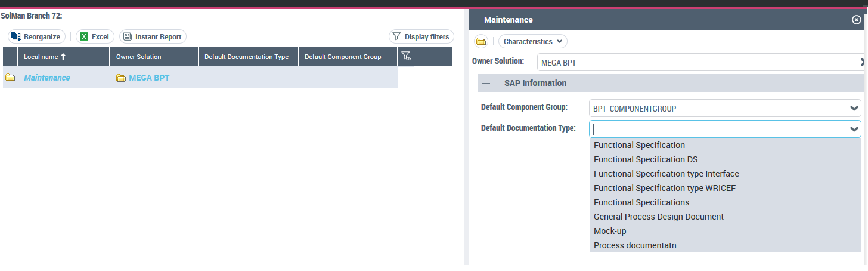This screenshot has width=868, height=271.
Task: Choose the General Process Design Document option
Action: pos(658,217)
